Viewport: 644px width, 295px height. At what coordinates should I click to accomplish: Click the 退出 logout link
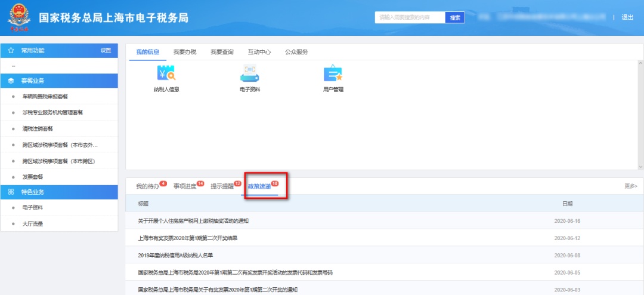click(x=627, y=18)
